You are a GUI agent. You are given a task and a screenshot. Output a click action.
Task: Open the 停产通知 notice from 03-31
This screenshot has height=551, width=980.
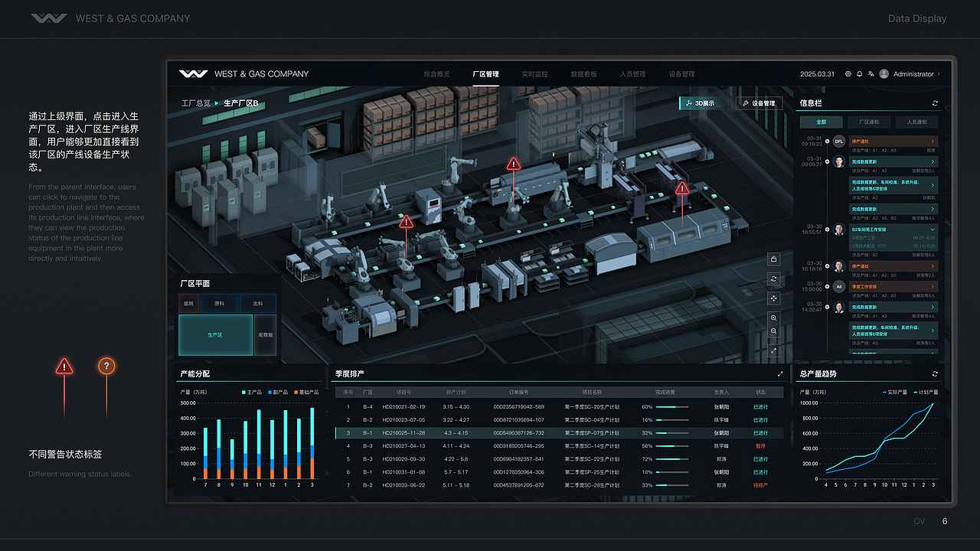pyautogui.click(x=893, y=142)
